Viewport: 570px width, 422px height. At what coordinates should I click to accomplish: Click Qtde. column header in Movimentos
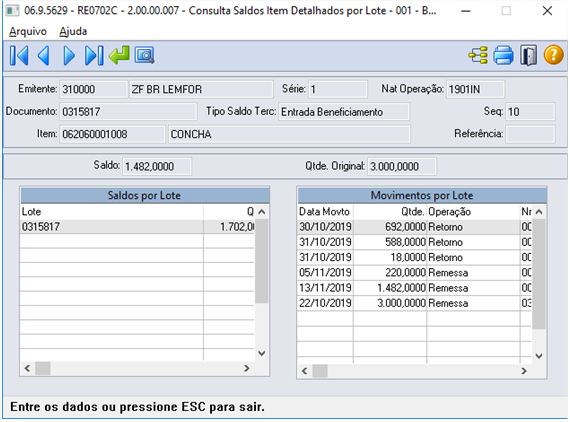click(390, 212)
